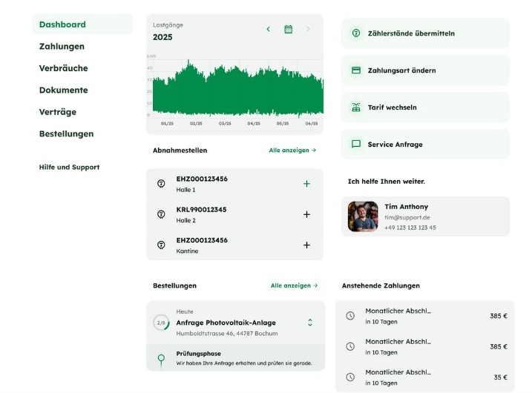Open the Zahlungen menu item
Screen dimensions: 532x393
[62, 46]
